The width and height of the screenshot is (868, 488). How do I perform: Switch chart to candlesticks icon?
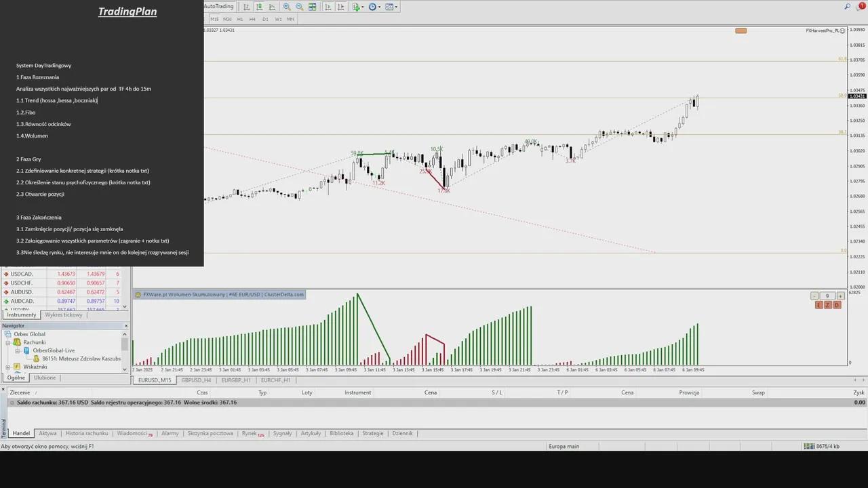259,7
